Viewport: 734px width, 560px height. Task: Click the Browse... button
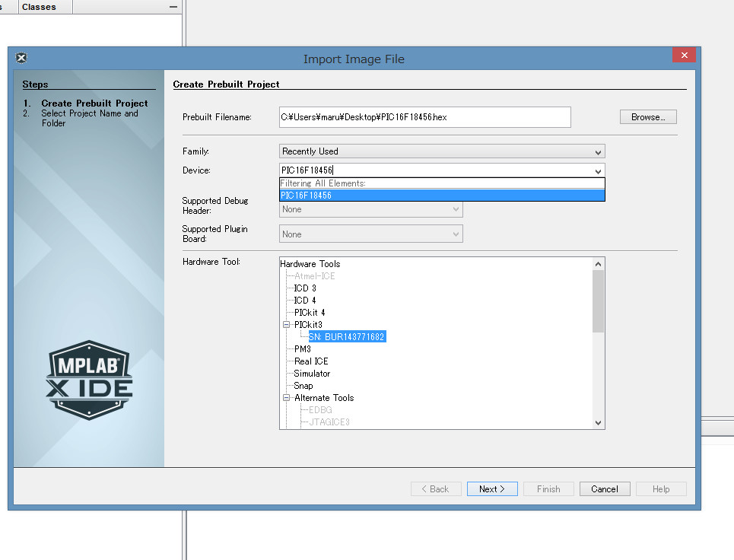tap(648, 117)
